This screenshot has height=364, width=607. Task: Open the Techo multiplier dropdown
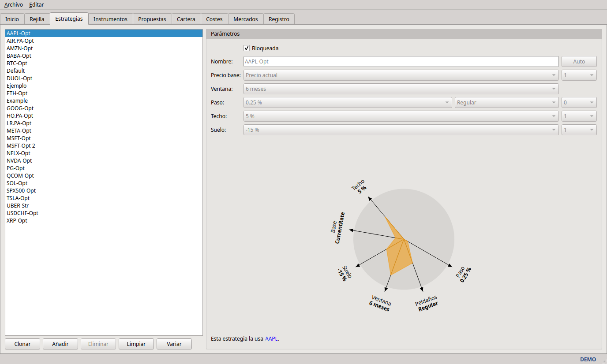point(579,116)
